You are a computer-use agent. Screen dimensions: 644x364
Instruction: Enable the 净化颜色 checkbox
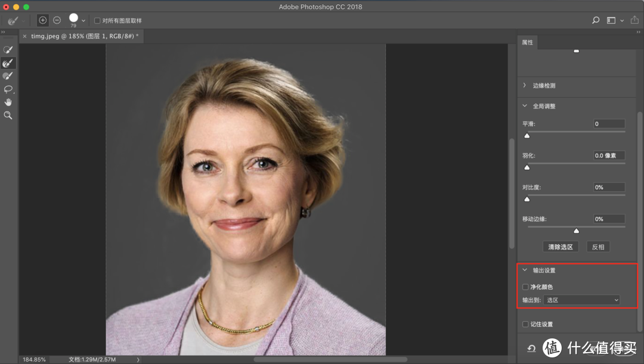(525, 287)
